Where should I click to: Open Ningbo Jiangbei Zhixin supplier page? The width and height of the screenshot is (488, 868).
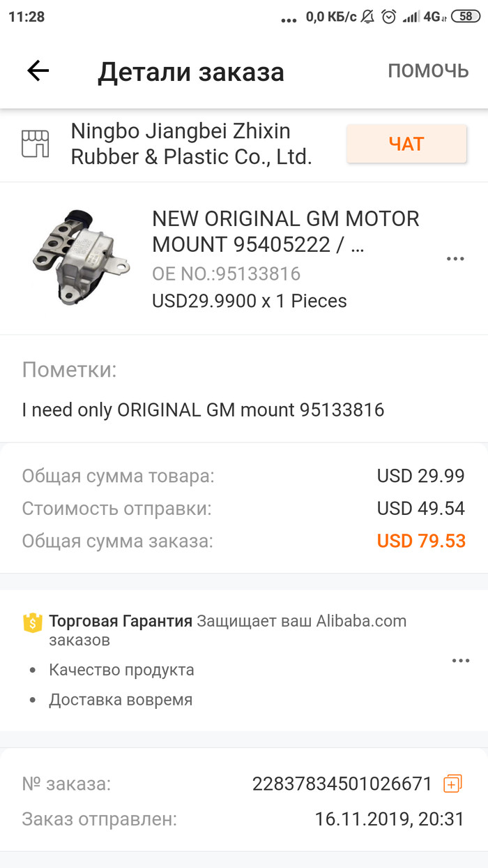click(191, 144)
